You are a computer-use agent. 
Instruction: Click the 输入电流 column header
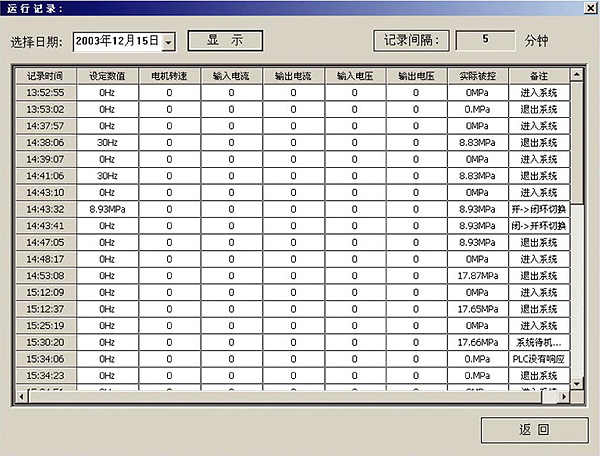(231, 76)
